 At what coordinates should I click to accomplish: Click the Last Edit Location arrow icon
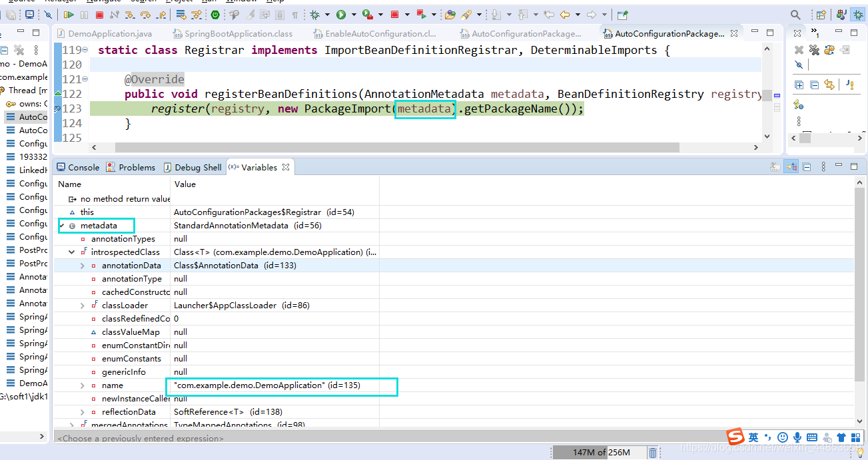tap(549, 15)
